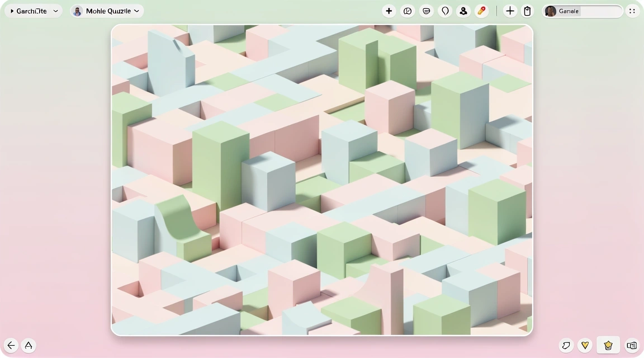
Task: Expand the first dropdown's chevron arrow
Action: 55,11
